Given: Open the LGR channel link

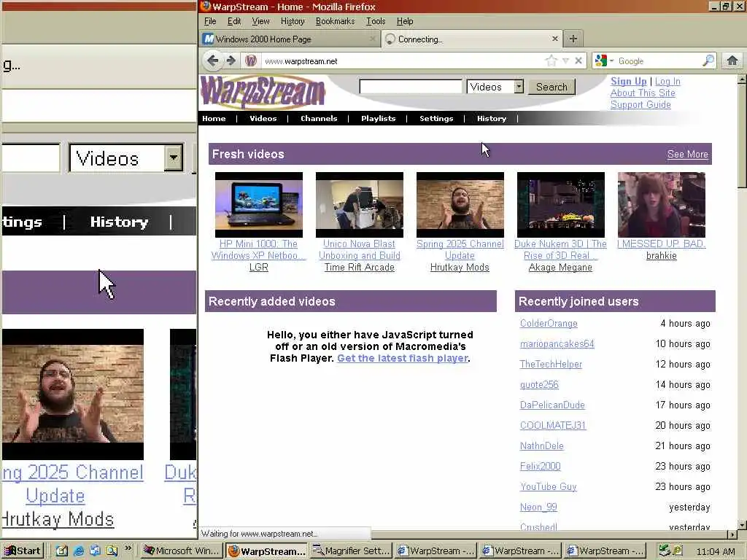Looking at the screenshot, I should [259, 267].
